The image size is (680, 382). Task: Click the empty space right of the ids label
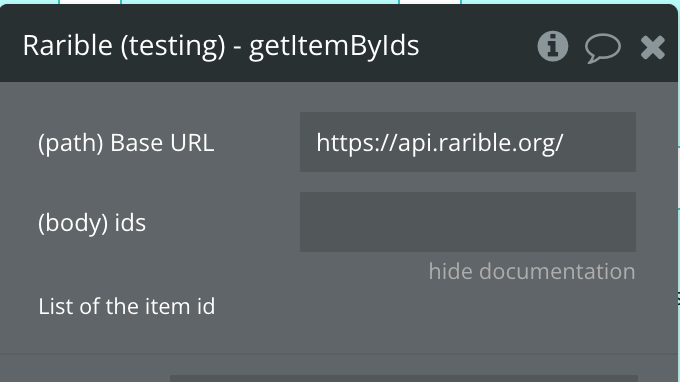click(x=223, y=223)
